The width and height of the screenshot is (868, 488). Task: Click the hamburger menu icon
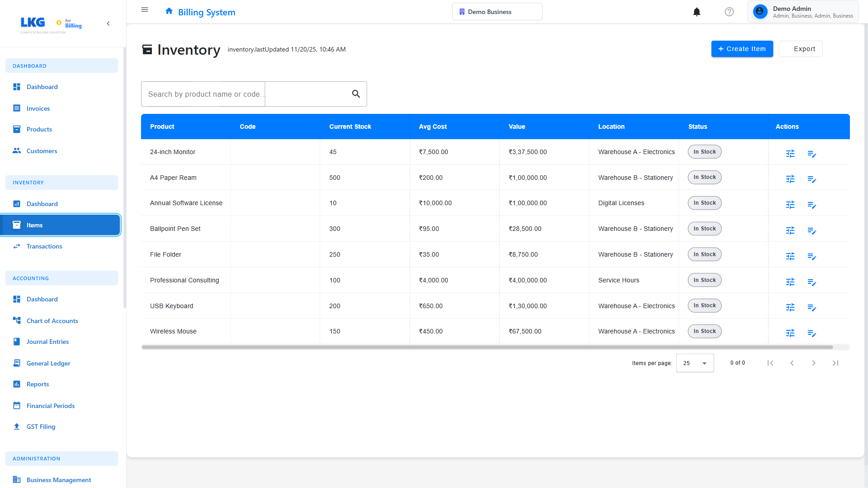tap(145, 9)
